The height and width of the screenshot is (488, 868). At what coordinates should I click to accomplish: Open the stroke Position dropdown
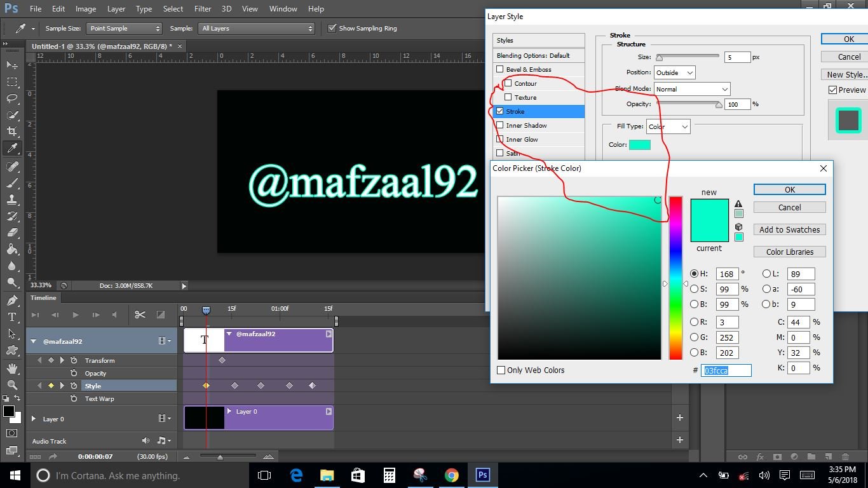click(675, 72)
